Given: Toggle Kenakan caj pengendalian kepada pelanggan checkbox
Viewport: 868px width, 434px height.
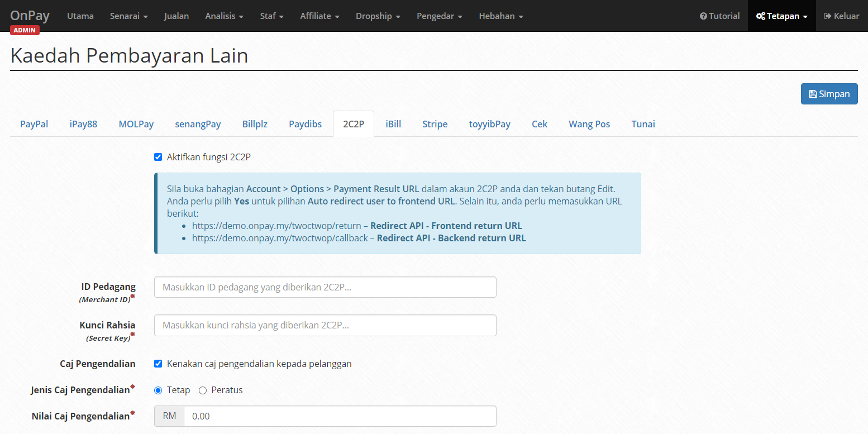Looking at the screenshot, I should [x=158, y=364].
